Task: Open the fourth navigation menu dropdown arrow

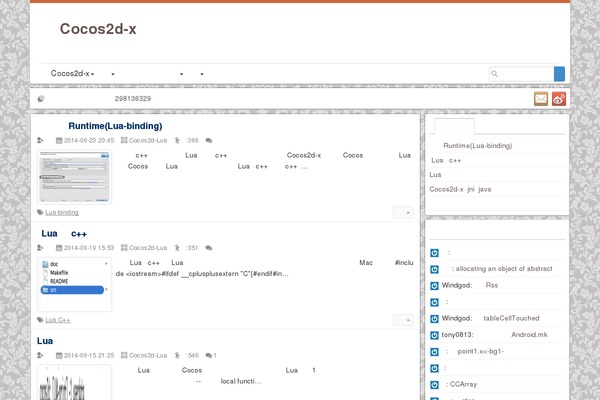Action: pyautogui.click(x=202, y=74)
